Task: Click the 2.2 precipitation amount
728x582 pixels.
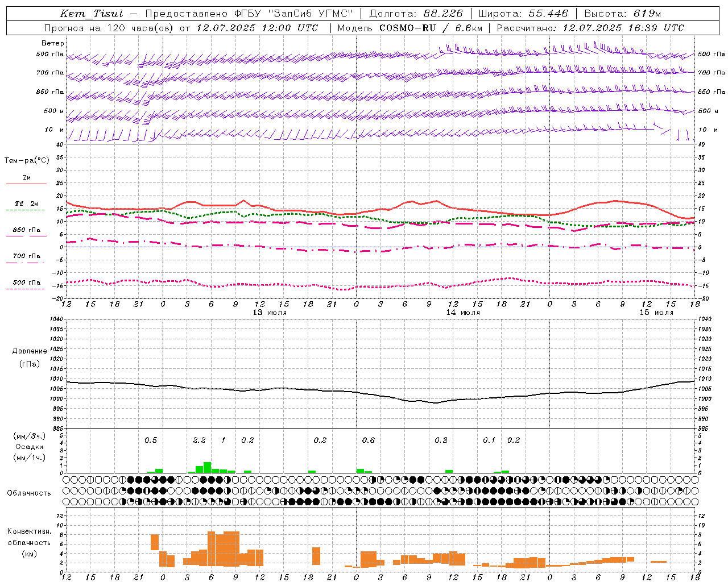Action: pyautogui.click(x=199, y=440)
